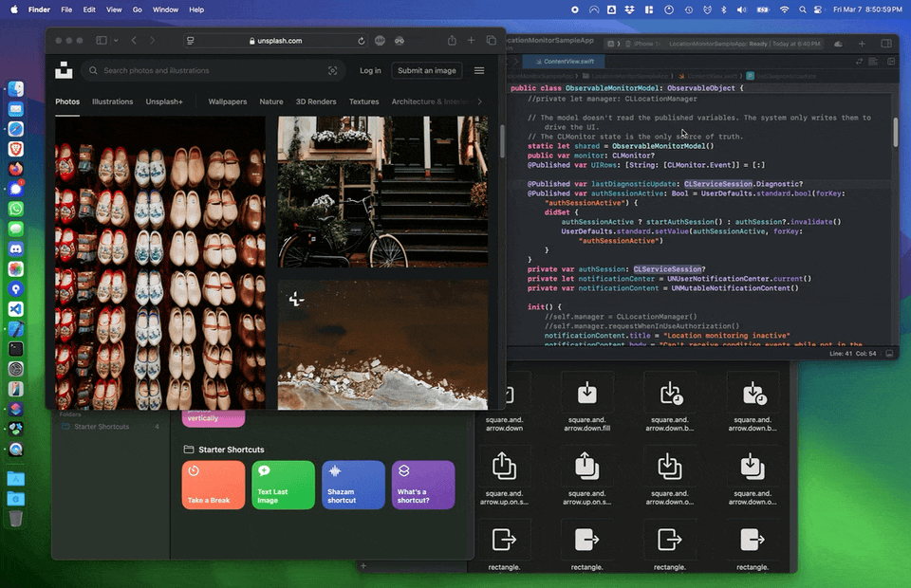Switch to the Illustrations tab
911x588 pixels.
point(113,101)
